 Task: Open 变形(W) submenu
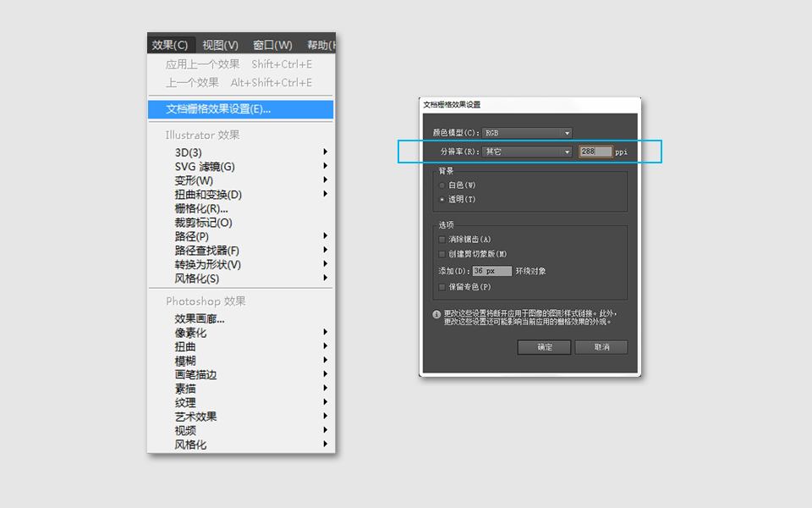[241, 180]
